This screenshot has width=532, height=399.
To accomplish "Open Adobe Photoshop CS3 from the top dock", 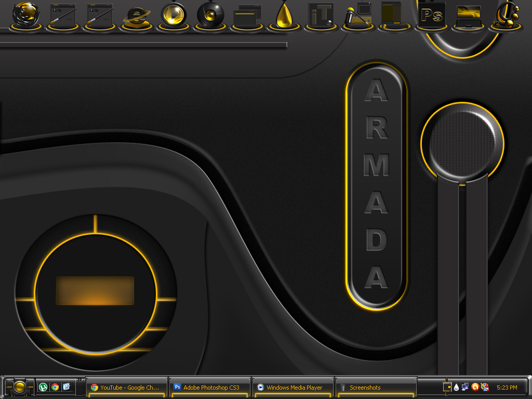I will point(431,16).
